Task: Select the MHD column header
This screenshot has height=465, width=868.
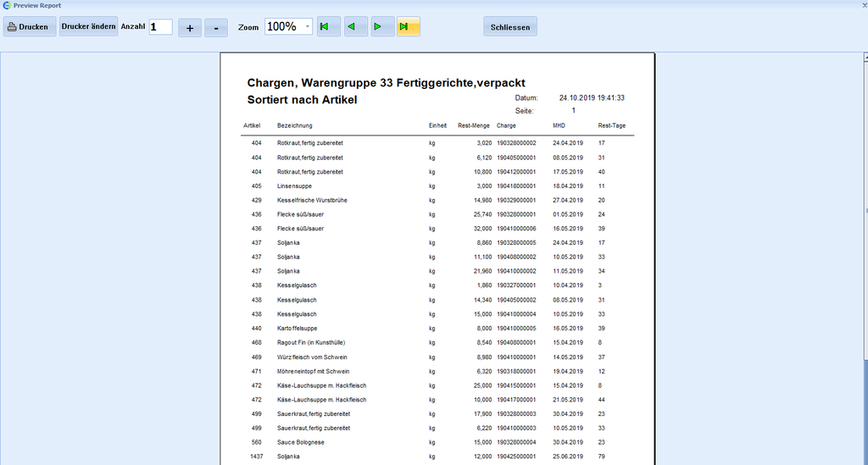Action: [559, 125]
